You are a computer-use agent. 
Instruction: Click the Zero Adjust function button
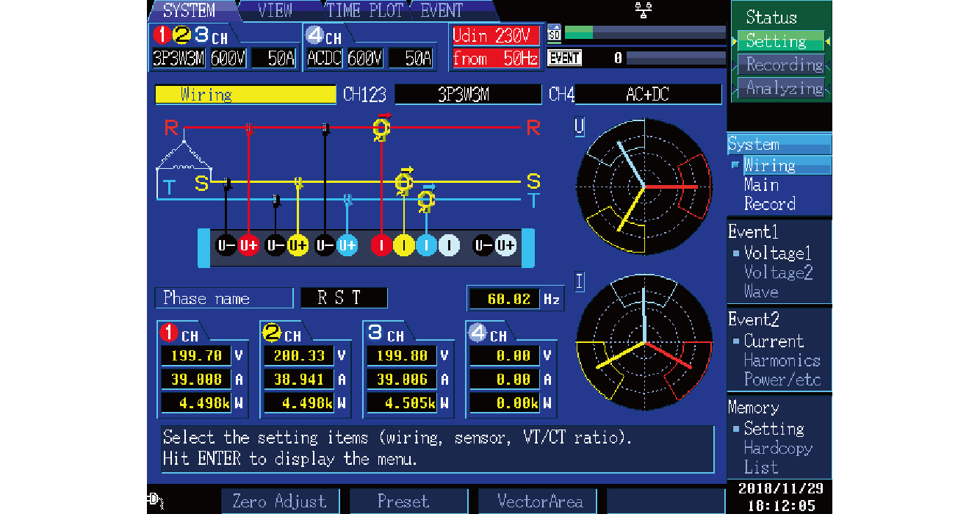[280, 502]
